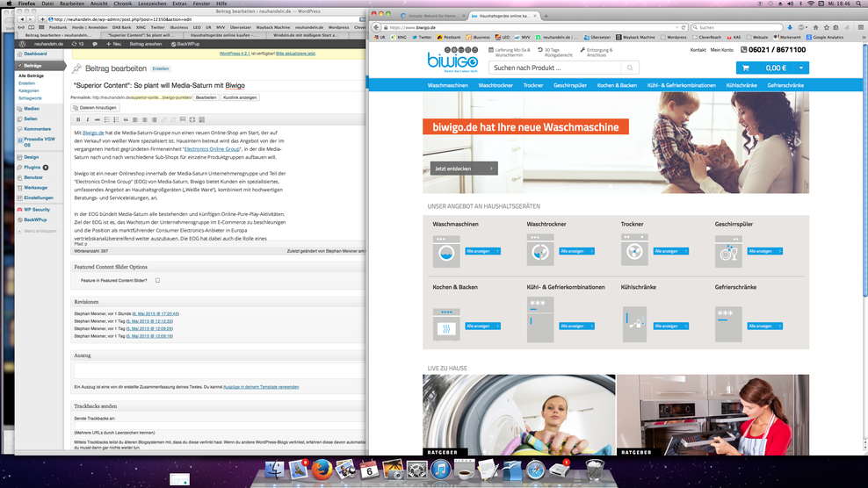Screen dimensions: 868x488
Task: Click the Suchen nach Produkt search field
Action: coord(555,68)
